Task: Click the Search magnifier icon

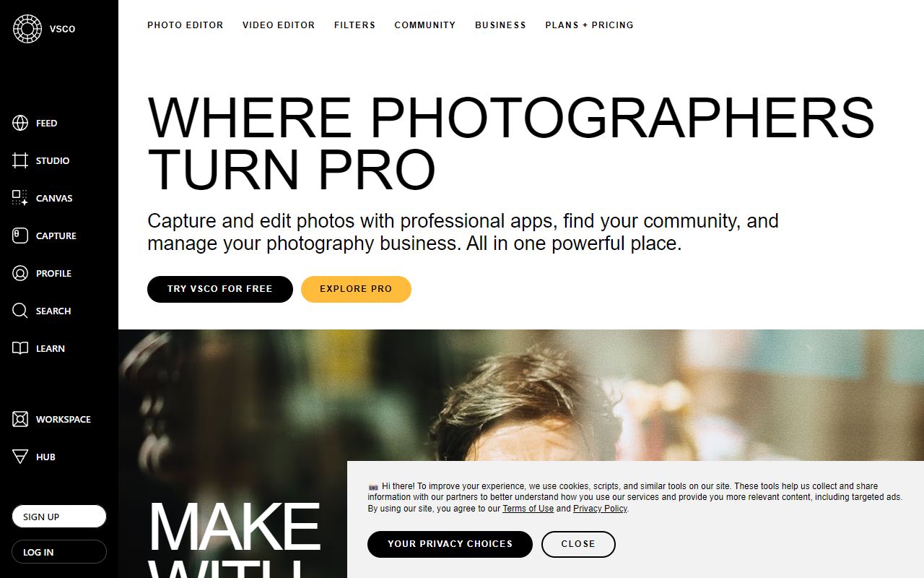Action: 20,311
